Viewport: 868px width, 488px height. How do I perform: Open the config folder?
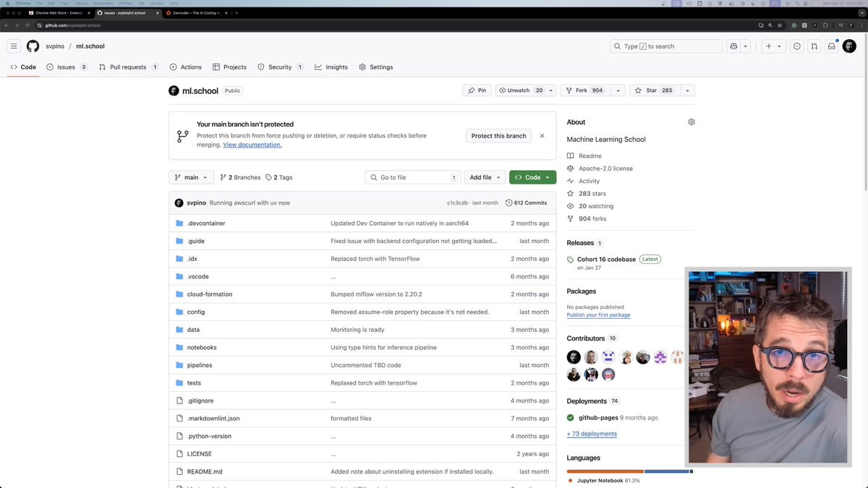coord(195,312)
